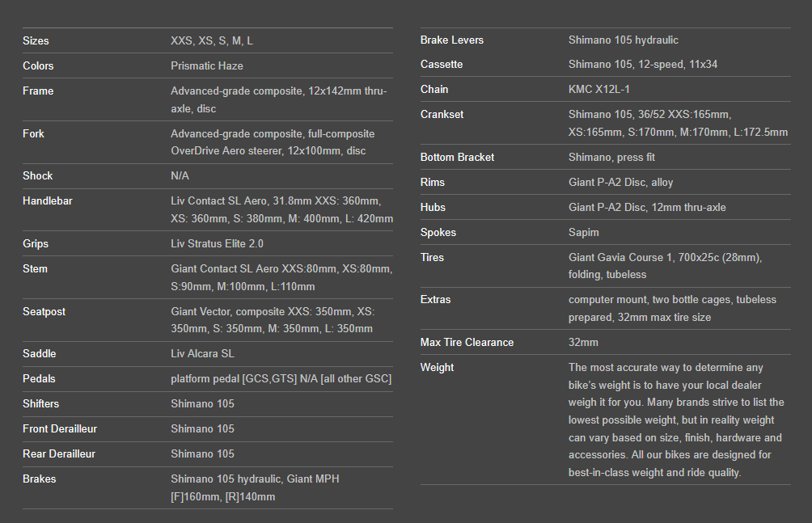Click the Fork row label
Screen dimensions: 812x523
(x=33, y=133)
